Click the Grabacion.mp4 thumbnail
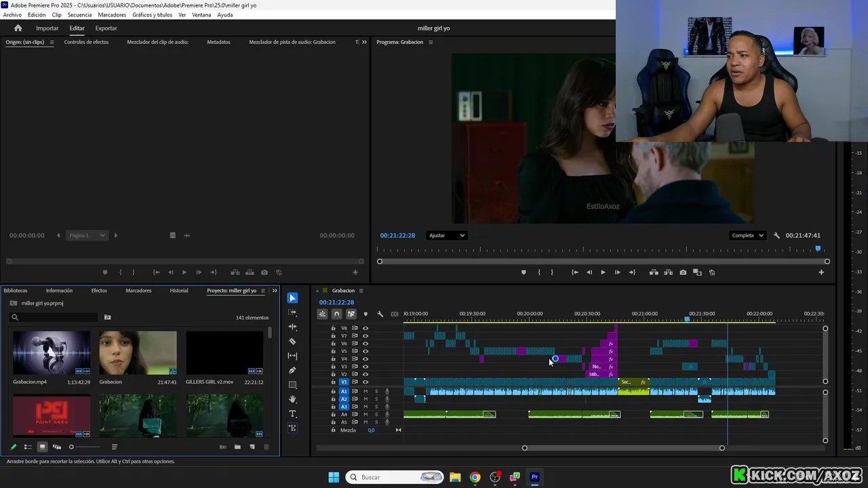The image size is (868, 488). click(x=52, y=352)
